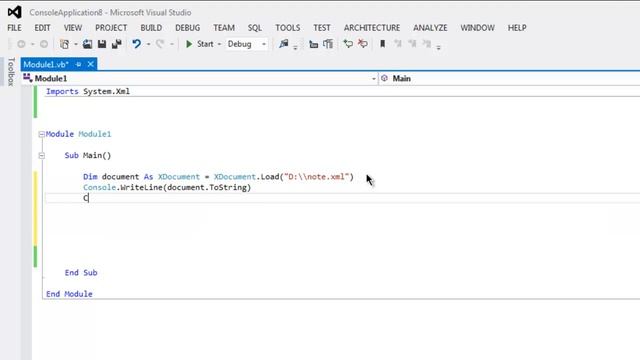640x360 pixels.
Task: Click the Open File toolbar icon
Action: tap(87, 44)
